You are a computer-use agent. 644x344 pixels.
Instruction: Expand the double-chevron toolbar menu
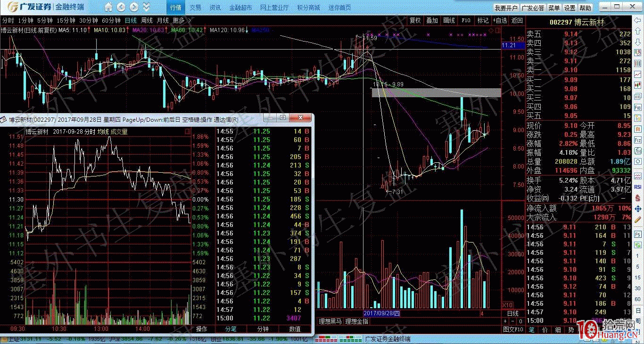(x=146, y=7)
